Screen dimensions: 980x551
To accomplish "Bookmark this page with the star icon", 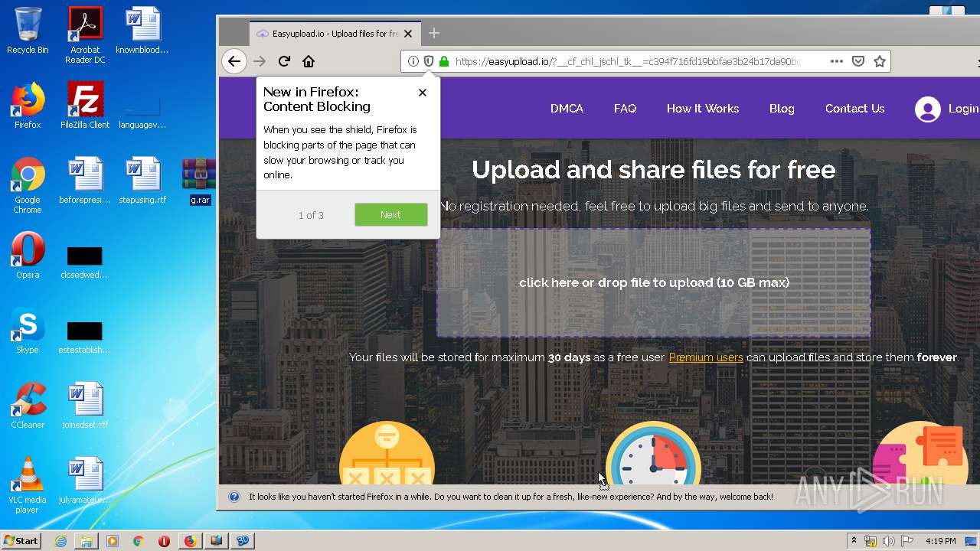I will (x=880, y=61).
